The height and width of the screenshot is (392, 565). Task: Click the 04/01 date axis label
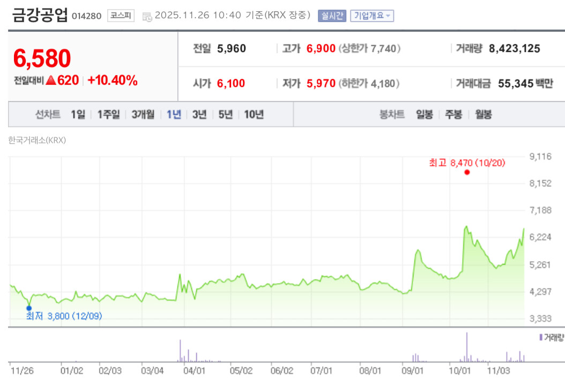pyautogui.click(x=194, y=371)
